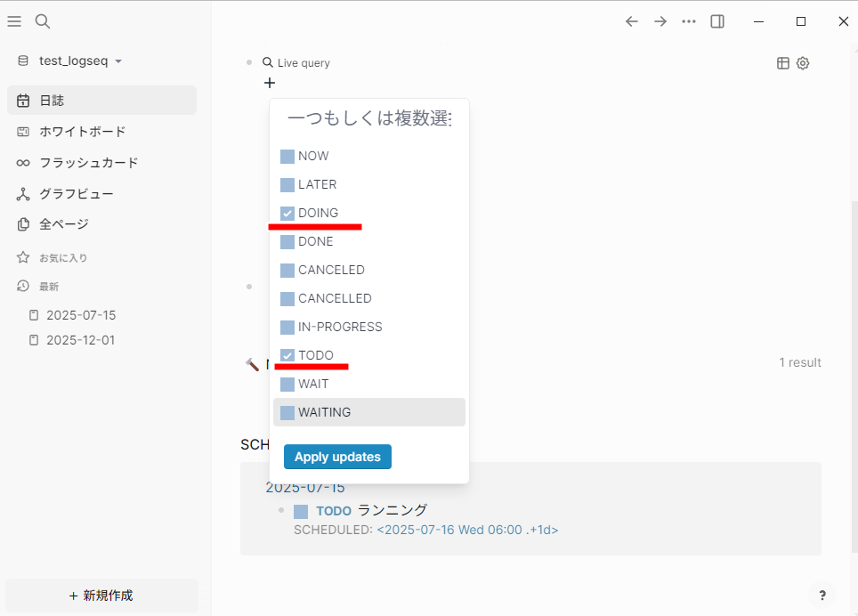The image size is (858, 616).
Task: Open the scheduled date link 2025-07-16
Action: 467,530
